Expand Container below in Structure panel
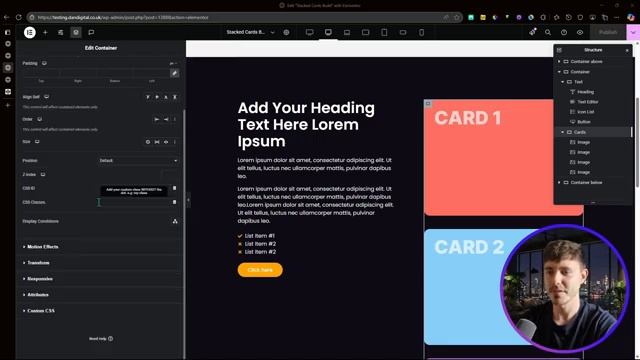The image size is (640, 360). pyautogui.click(x=559, y=182)
